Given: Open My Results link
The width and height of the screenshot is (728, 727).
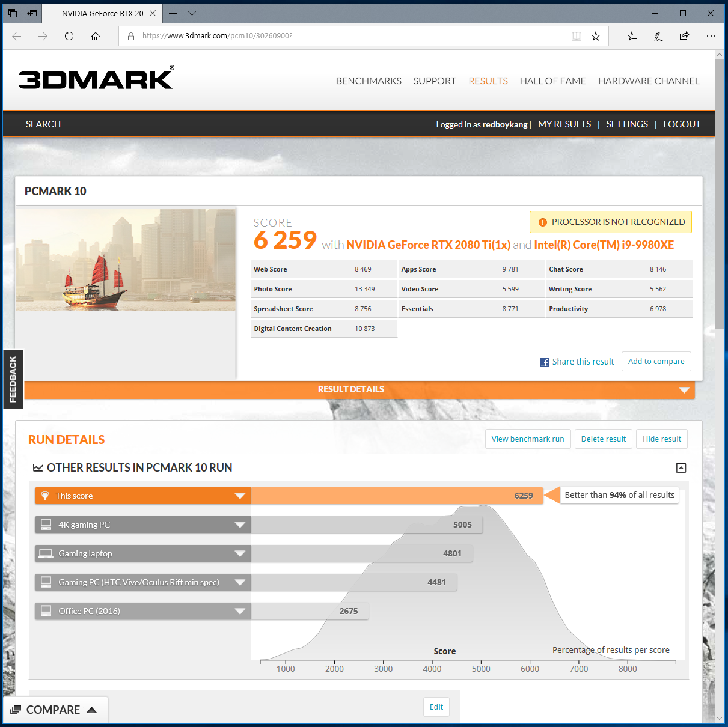Looking at the screenshot, I should (564, 124).
